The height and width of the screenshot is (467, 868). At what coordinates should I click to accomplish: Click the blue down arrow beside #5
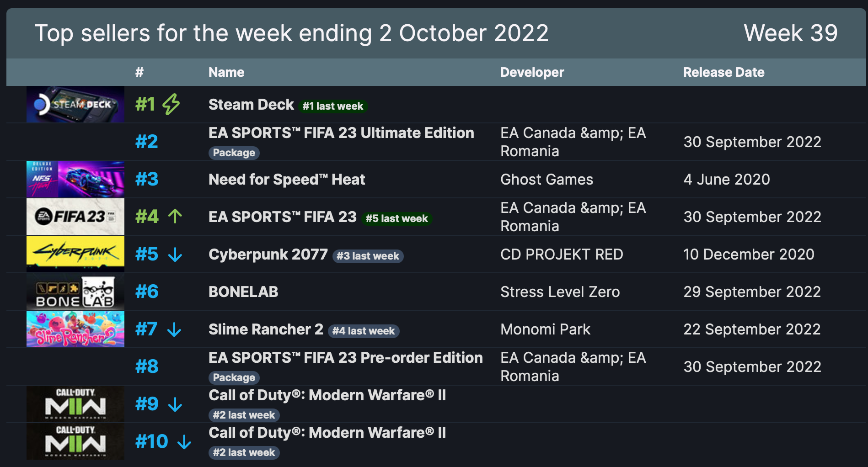[x=175, y=254]
